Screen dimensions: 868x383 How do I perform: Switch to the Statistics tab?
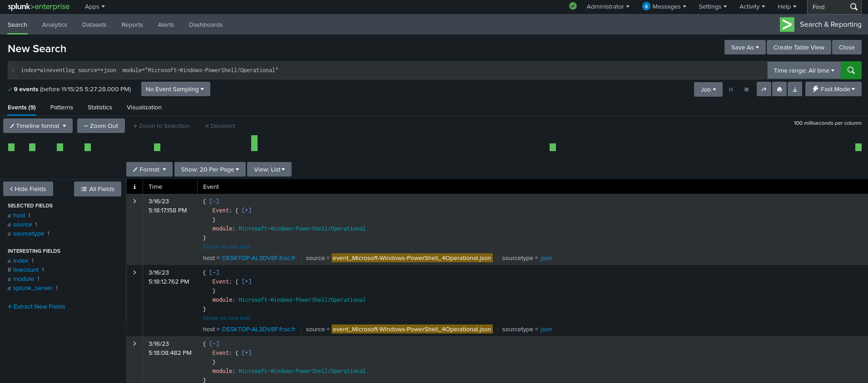99,108
